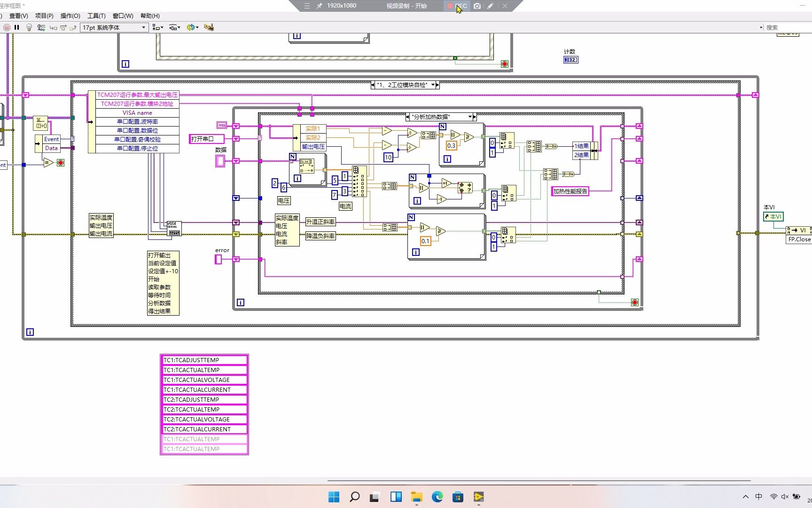Click the 打开串口 string constant

[207, 139]
